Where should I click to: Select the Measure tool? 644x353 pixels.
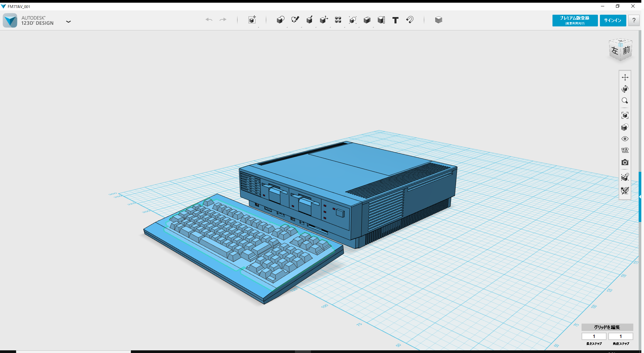click(x=381, y=20)
